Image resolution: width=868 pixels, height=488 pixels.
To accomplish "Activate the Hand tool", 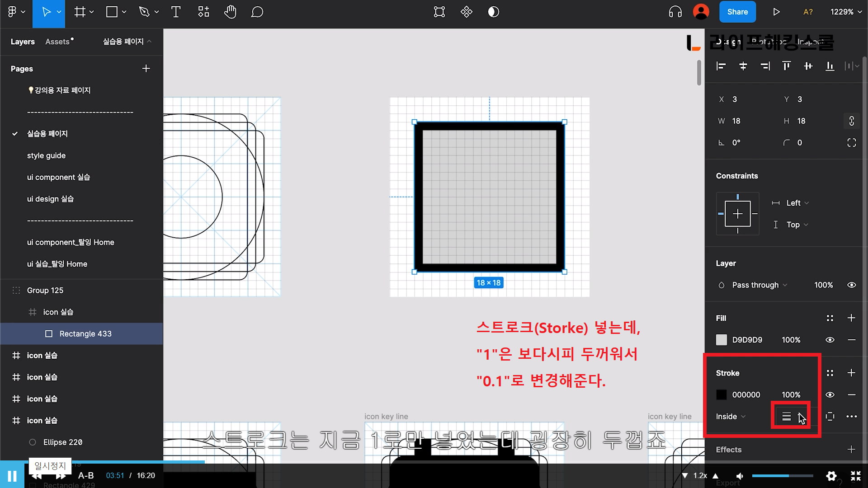I will 230,12.
